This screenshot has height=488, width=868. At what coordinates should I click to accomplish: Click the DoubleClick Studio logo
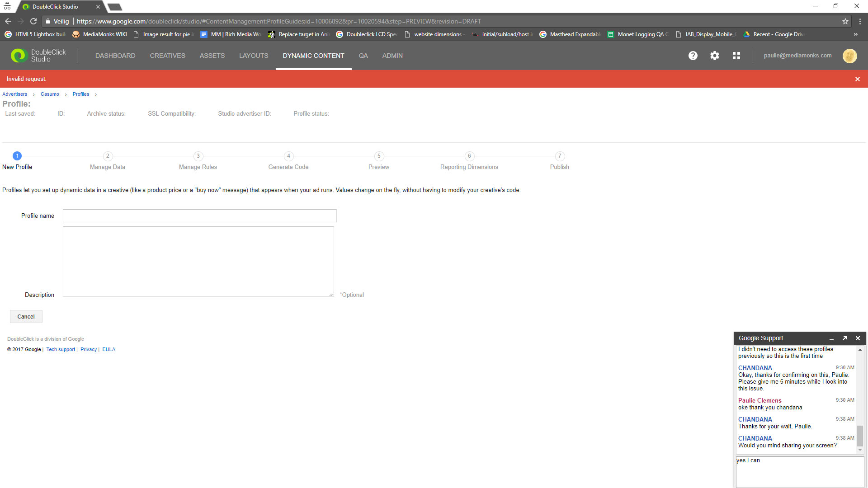coord(38,56)
